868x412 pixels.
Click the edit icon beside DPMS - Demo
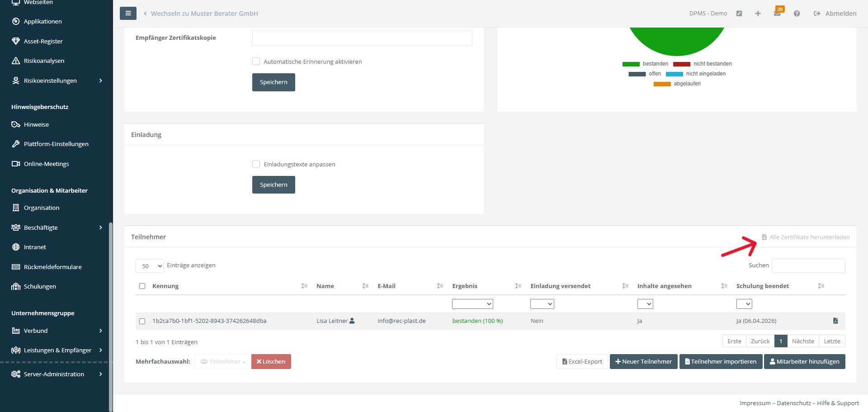click(739, 14)
